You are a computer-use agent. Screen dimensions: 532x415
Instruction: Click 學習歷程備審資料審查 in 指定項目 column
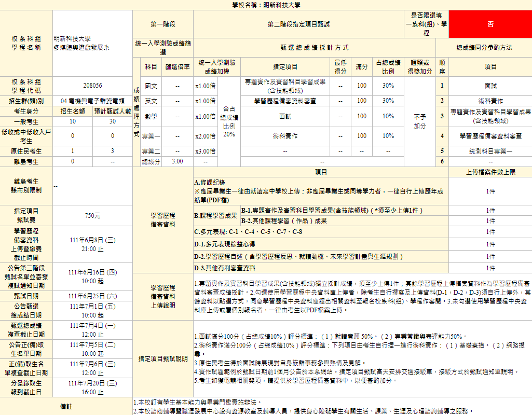coord(285,101)
